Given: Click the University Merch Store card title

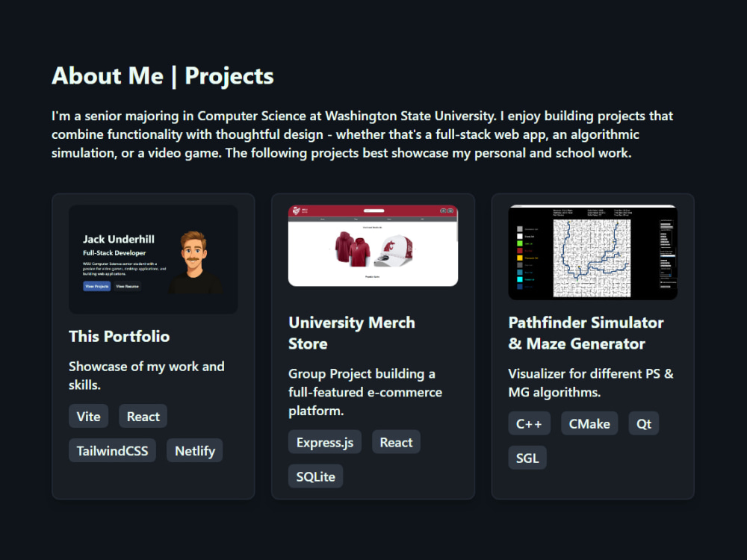Looking at the screenshot, I should 352,333.
